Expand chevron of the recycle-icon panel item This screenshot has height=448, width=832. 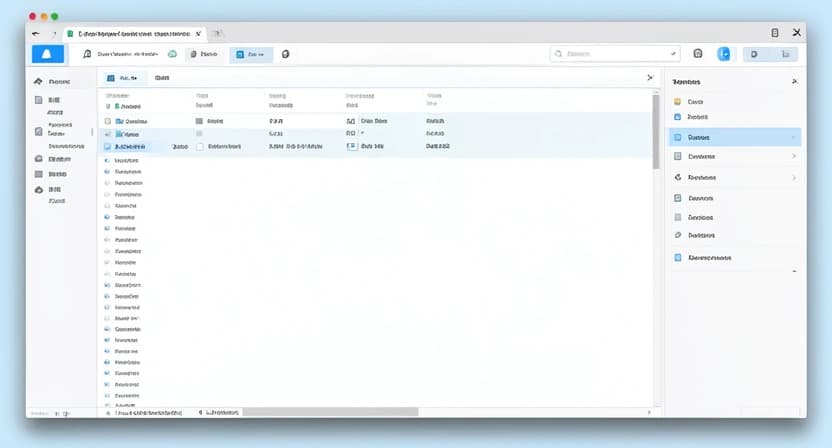point(794,178)
